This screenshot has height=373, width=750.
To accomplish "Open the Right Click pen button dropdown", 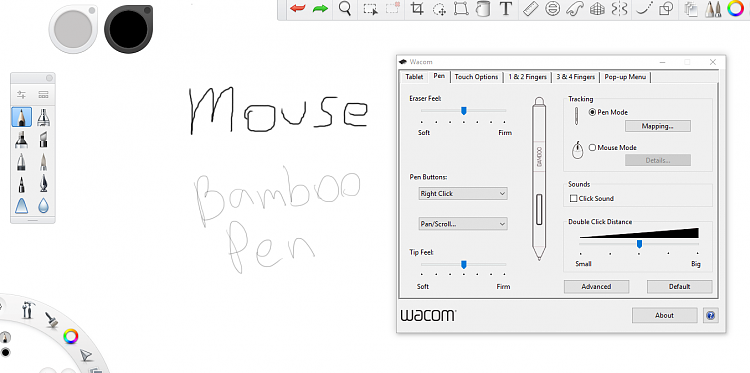I will point(463,194).
